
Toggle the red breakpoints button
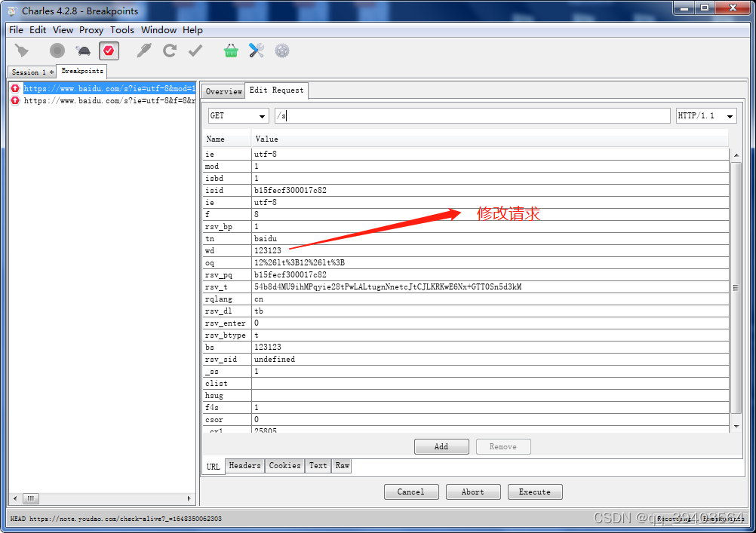(x=109, y=51)
